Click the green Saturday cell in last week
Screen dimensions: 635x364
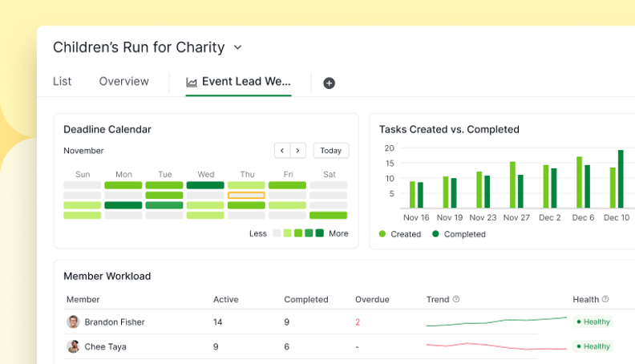(x=329, y=216)
